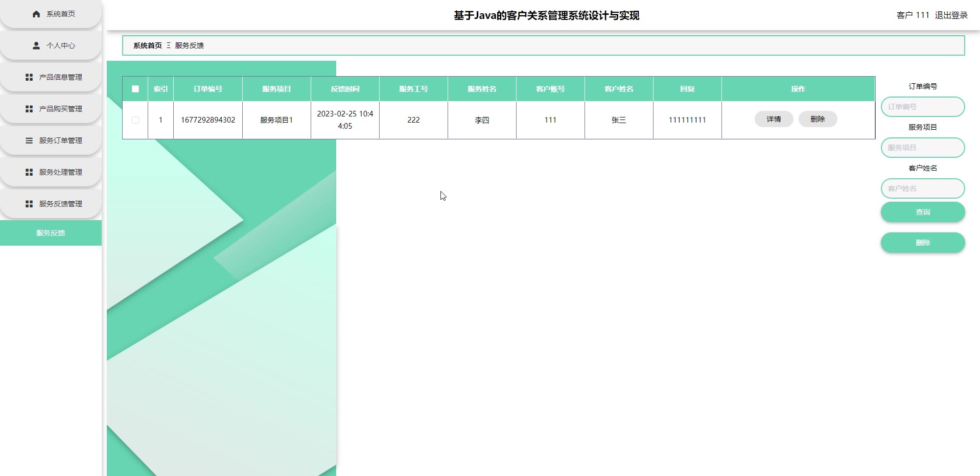
Task: Click the 客户姓名 column header
Action: pos(619,89)
